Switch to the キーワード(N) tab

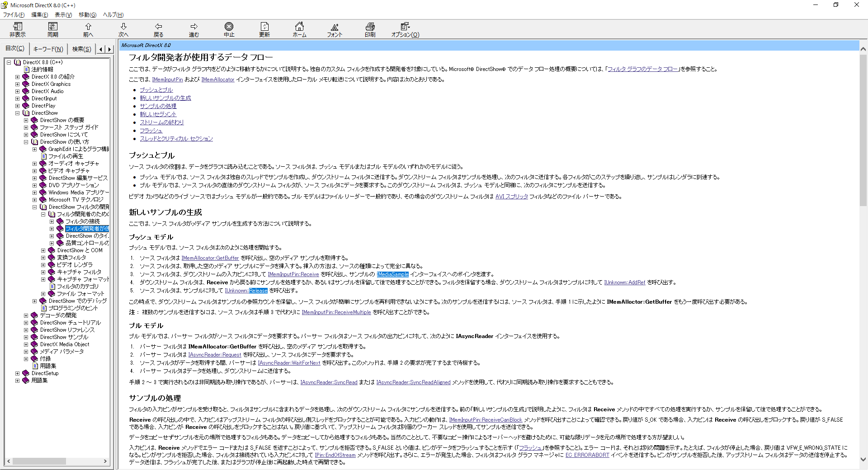tap(48, 49)
